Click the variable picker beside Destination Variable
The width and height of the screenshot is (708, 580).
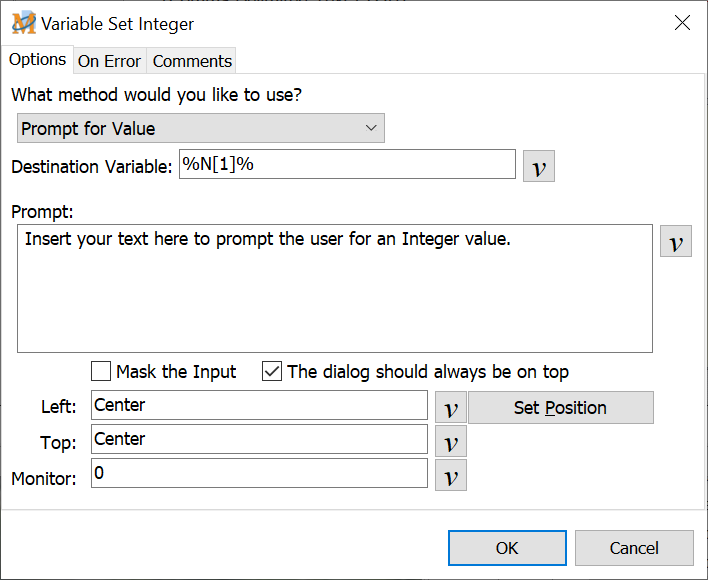[x=538, y=166]
